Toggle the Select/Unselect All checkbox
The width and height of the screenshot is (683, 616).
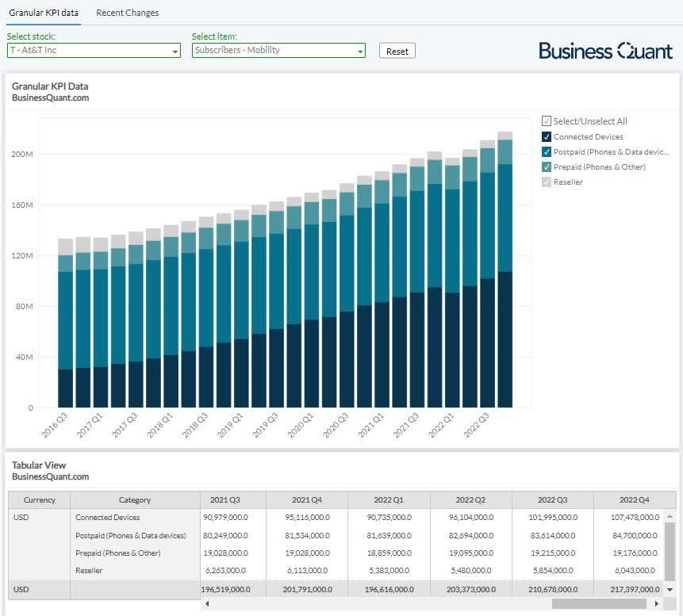[x=547, y=121]
